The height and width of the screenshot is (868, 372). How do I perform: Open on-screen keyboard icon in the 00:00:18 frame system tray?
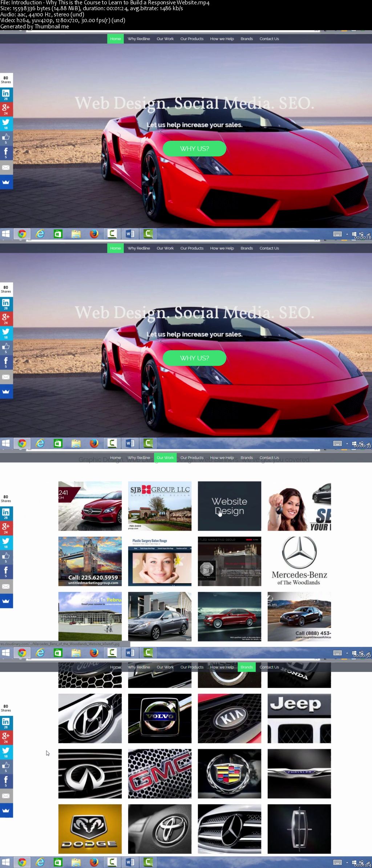pyautogui.click(x=337, y=234)
